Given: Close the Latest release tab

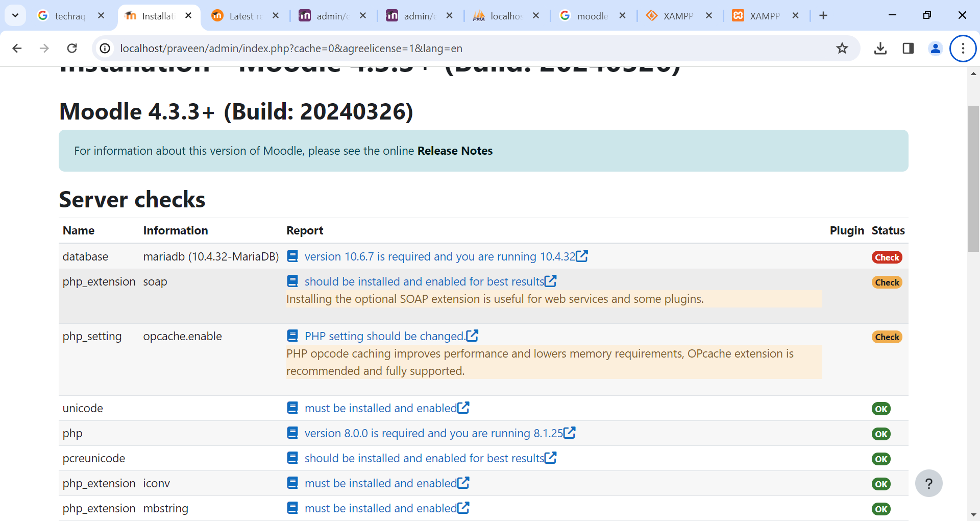Looking at the screenshot, I should point(276,16).
